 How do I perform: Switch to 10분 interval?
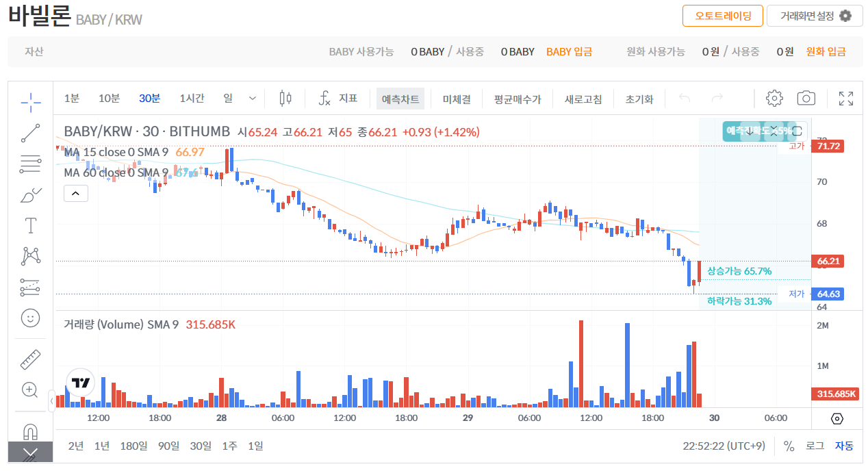tap(109, 99)
